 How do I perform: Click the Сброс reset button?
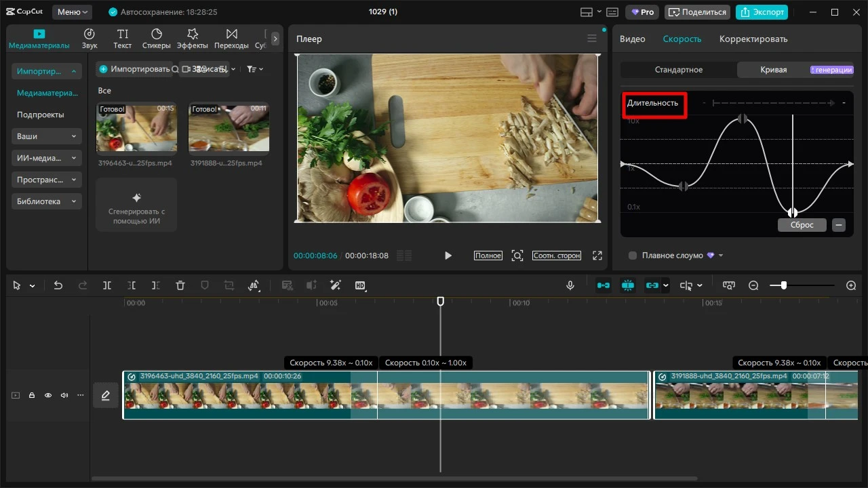click(802, 225)
